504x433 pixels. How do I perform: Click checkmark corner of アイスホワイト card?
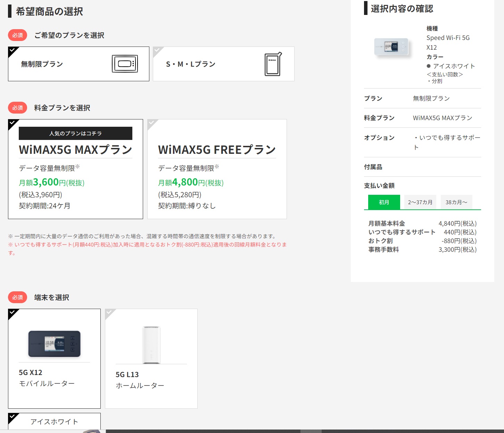pos(12,417)
